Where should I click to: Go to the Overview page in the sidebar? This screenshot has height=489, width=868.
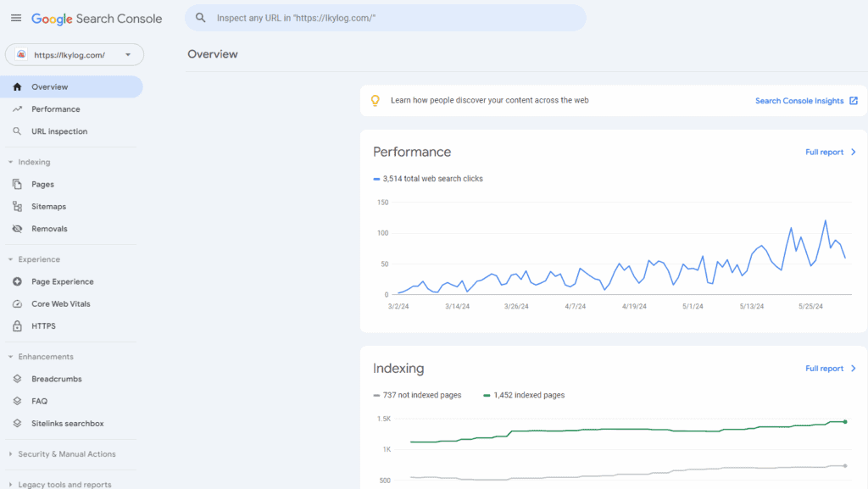click(x=71, y=86)
